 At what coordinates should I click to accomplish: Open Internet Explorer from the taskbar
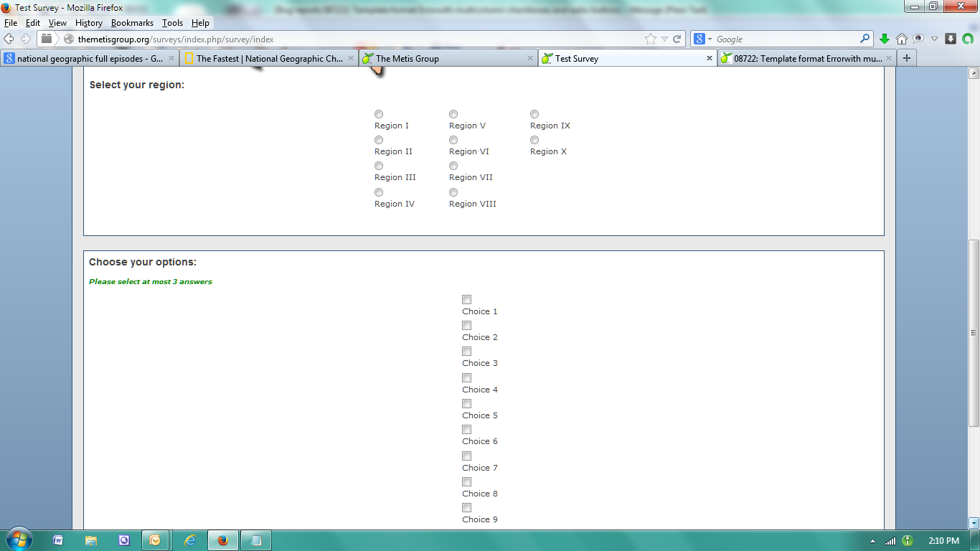[190, 540]
